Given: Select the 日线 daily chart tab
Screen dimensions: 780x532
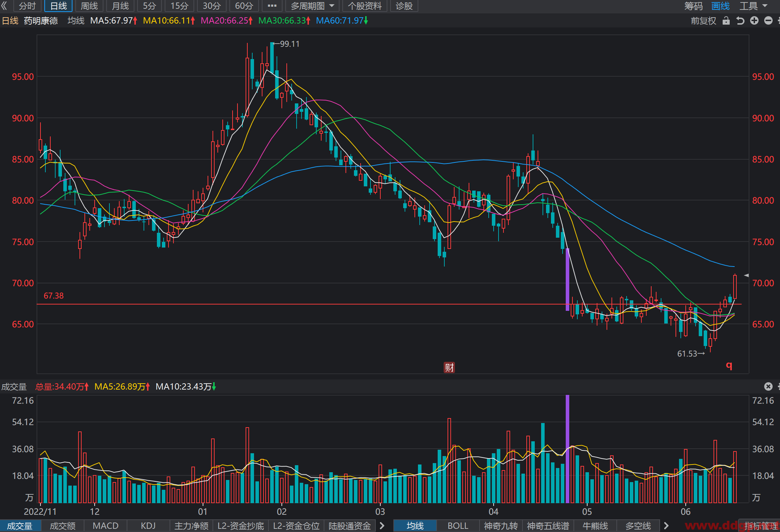Looking at the screenshot, I should [x=58, y=6].
